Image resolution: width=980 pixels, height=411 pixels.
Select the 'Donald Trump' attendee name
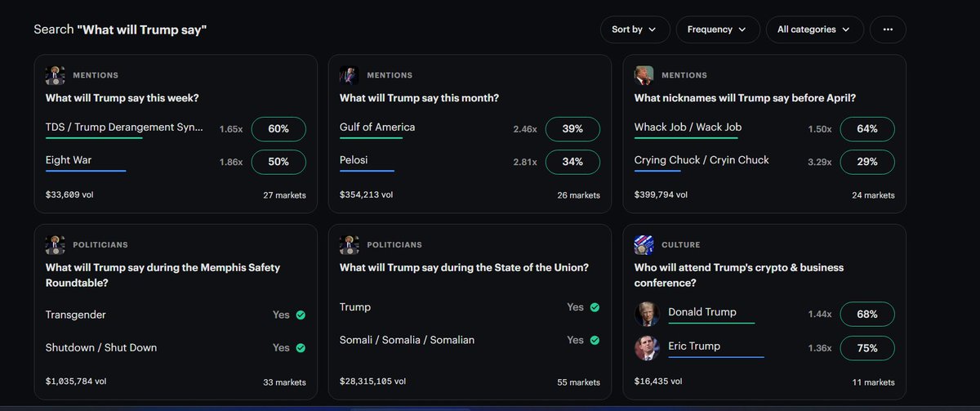(702, 312)
